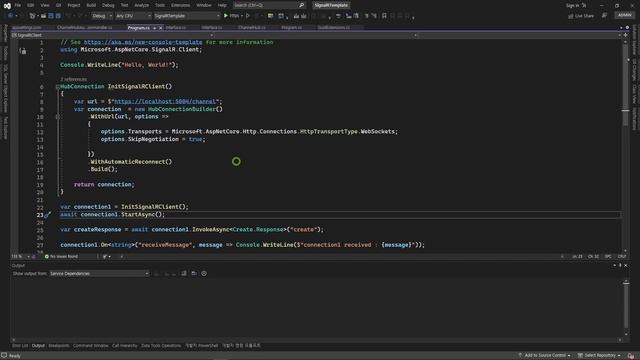Switch to the Call Hierarchy tab
This screenshot has height=360, width=640.
click(124, 346)
